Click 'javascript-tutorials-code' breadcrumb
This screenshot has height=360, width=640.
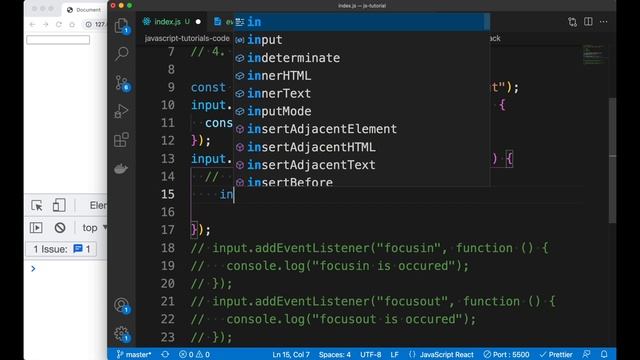click(187, 38)
